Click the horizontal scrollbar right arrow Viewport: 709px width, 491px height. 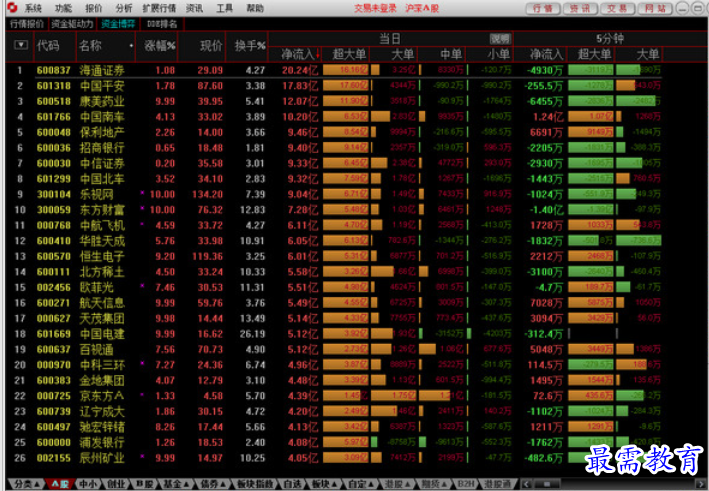coord(701,484)
